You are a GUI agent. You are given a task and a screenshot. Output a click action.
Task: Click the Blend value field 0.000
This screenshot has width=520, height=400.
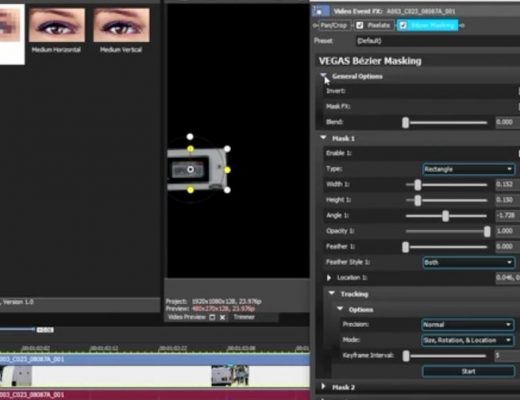point(507,122)
